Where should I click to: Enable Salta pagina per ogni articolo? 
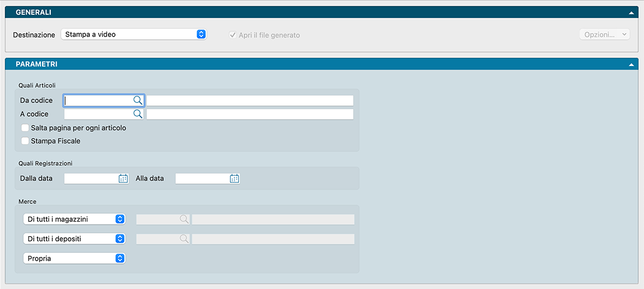[x=25, y=128]
